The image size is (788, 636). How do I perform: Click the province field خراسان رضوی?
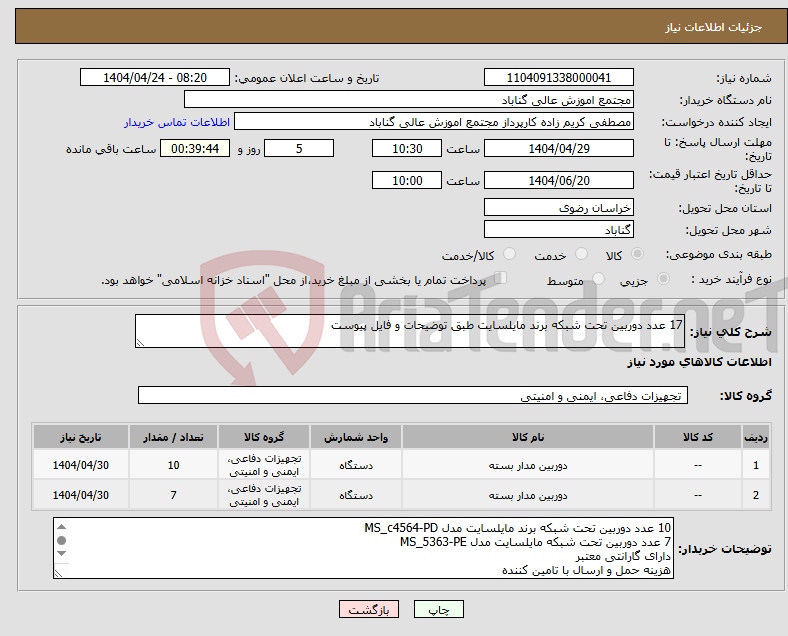pyautogui.click(x=558, y=207)
